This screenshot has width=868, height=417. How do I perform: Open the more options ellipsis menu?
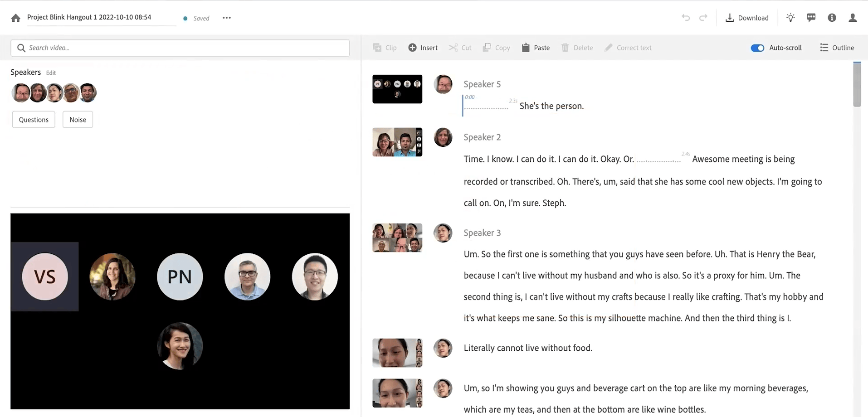pos(226,18)
